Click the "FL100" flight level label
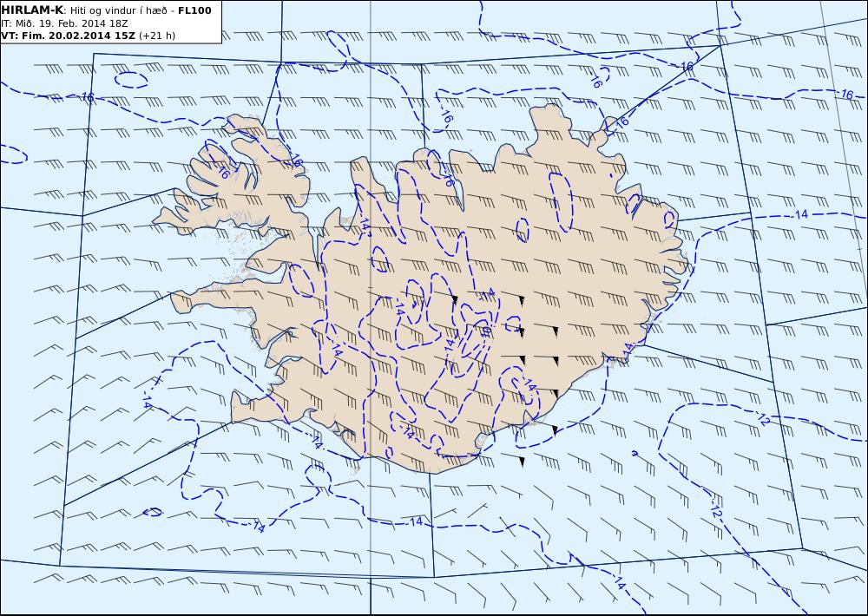The image size is (868, 616). (194, 10)
